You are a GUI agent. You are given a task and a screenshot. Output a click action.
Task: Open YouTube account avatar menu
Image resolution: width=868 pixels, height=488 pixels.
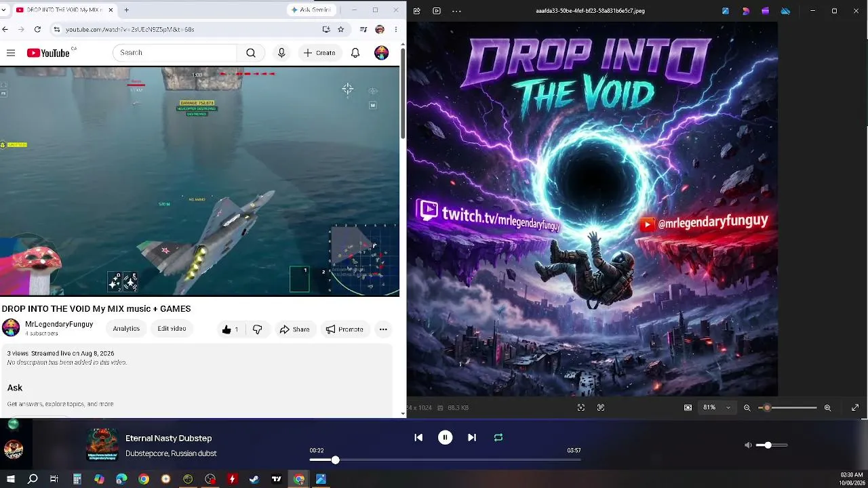(382, 53)
